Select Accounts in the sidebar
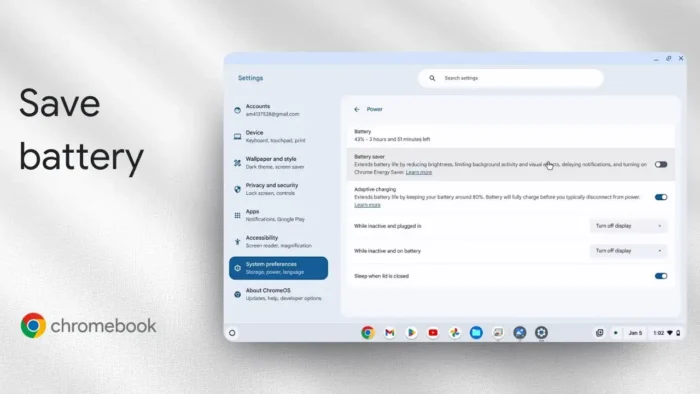This screenshot has width=700, height=394. [278, 110]
